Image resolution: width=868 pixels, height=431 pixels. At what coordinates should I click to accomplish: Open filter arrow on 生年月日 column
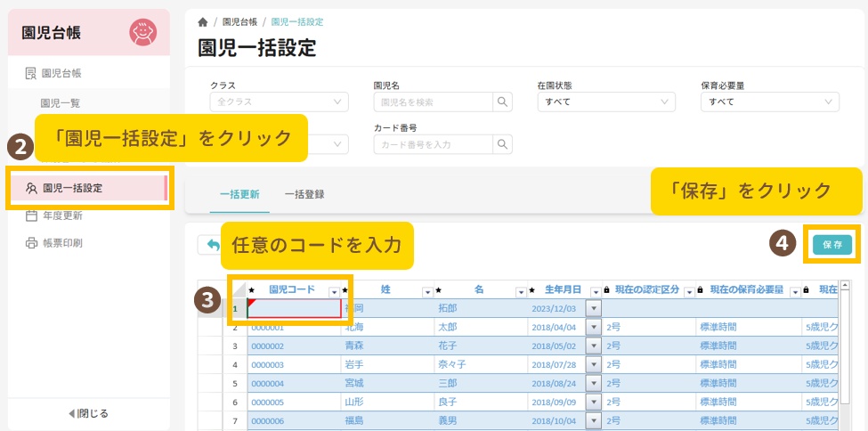coord(594,291)
